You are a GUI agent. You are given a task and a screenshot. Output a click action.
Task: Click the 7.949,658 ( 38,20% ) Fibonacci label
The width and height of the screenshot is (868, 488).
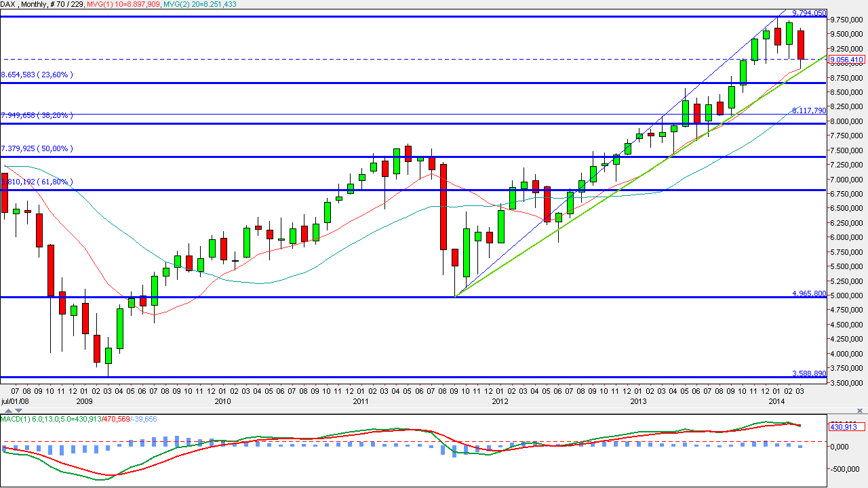tap(37, 115)
